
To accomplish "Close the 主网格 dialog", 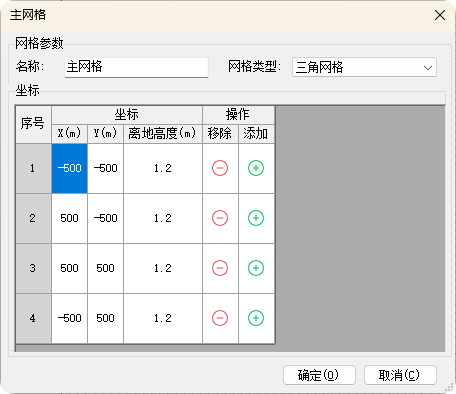I will point(440,15).
